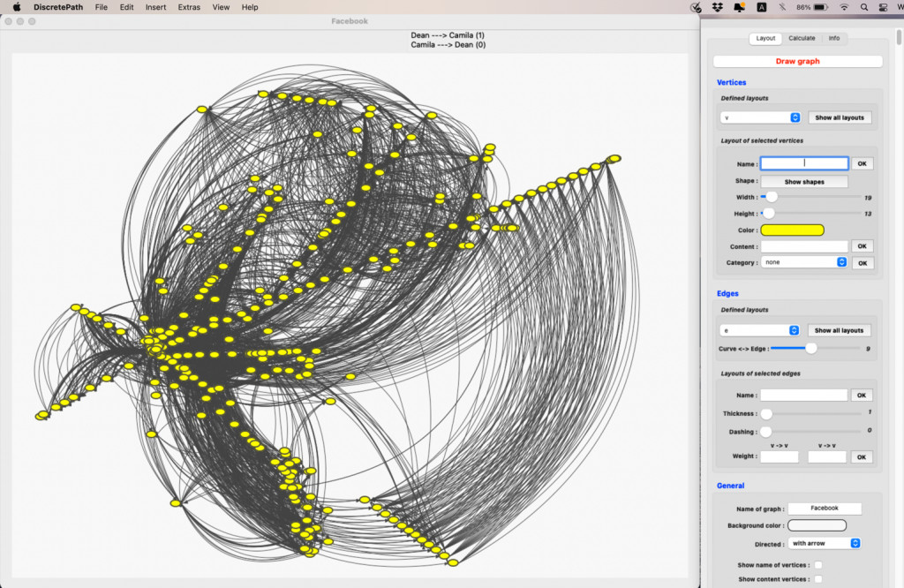Click the 'Dean ---> Camila (1)' result text
The image size is (904, 588).
click(448, 35)
